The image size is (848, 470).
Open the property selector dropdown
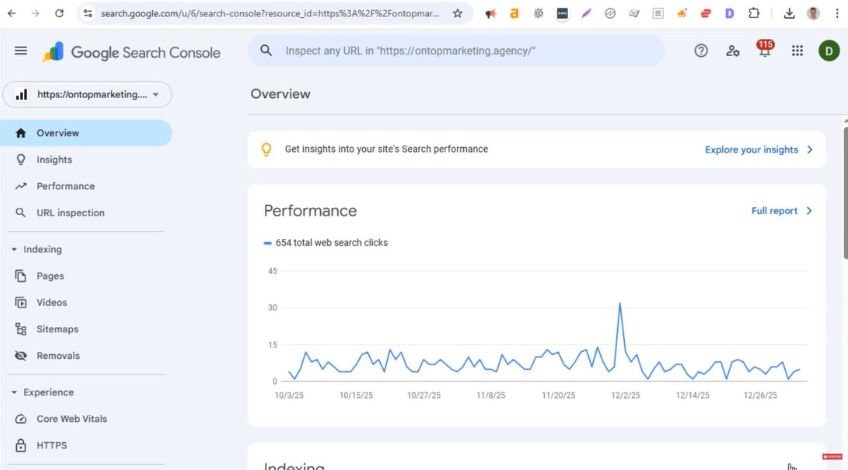pyautogui.click(x=87, y=95)
